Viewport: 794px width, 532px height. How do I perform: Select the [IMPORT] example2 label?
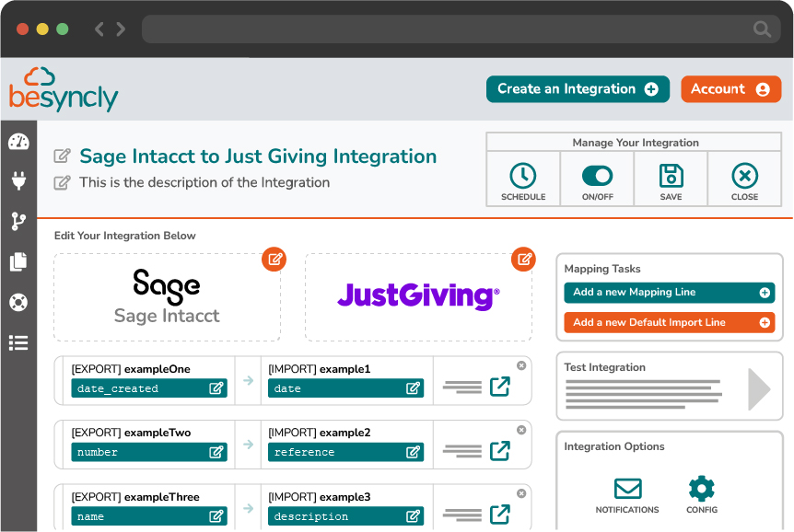(320, 433)
